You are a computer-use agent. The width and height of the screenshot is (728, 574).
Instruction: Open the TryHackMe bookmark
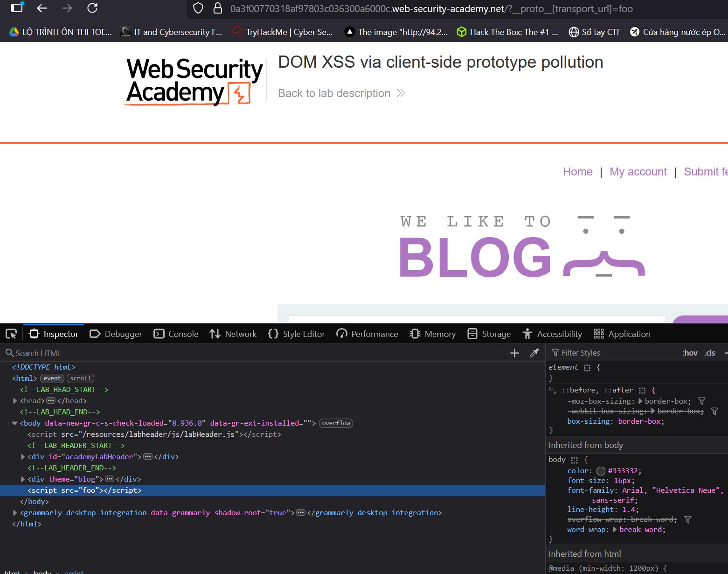tap(283, 32)
